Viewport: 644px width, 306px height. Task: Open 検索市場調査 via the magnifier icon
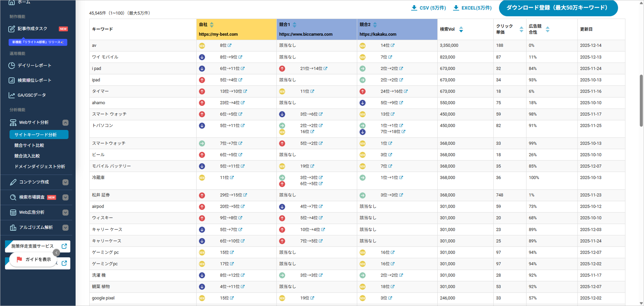point(13,197)
